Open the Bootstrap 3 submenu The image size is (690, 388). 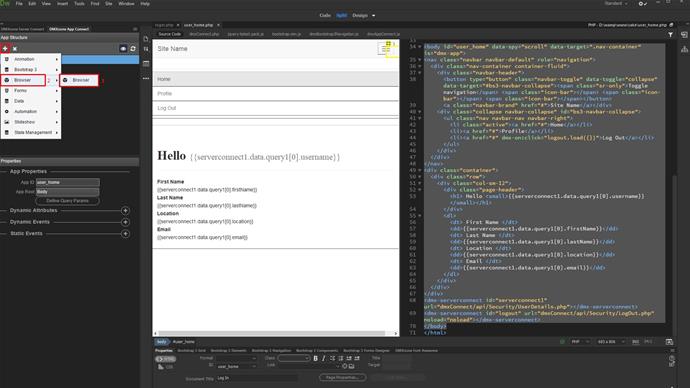31,70
